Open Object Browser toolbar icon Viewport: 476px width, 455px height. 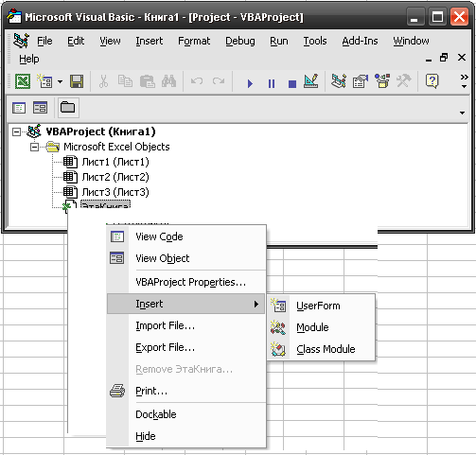(382, 81)
